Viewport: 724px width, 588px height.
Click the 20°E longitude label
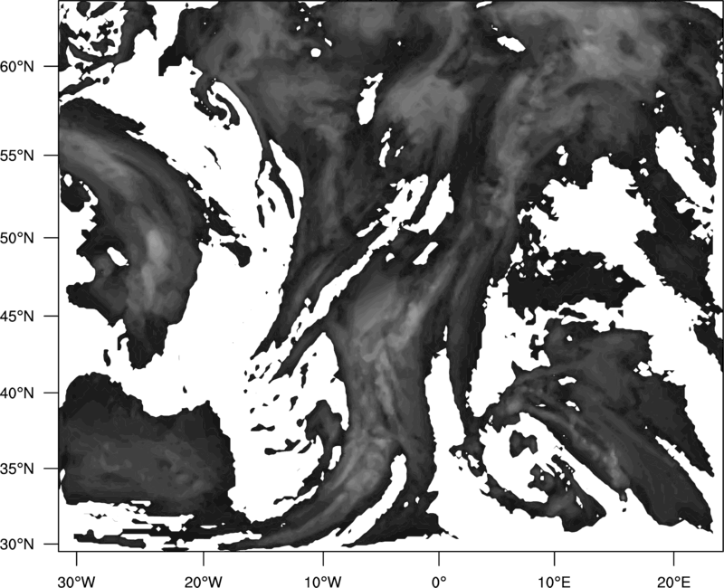(673, 582)
